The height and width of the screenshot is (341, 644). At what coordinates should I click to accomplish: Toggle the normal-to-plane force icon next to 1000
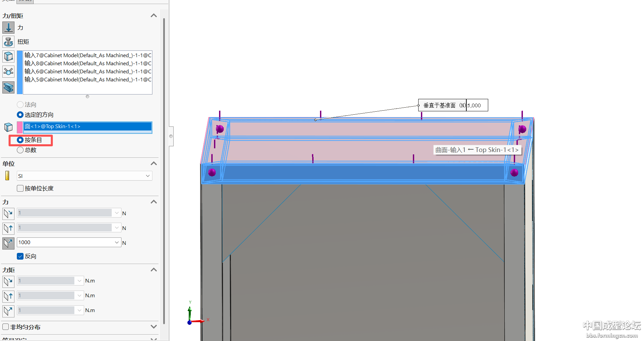point(8,243)
